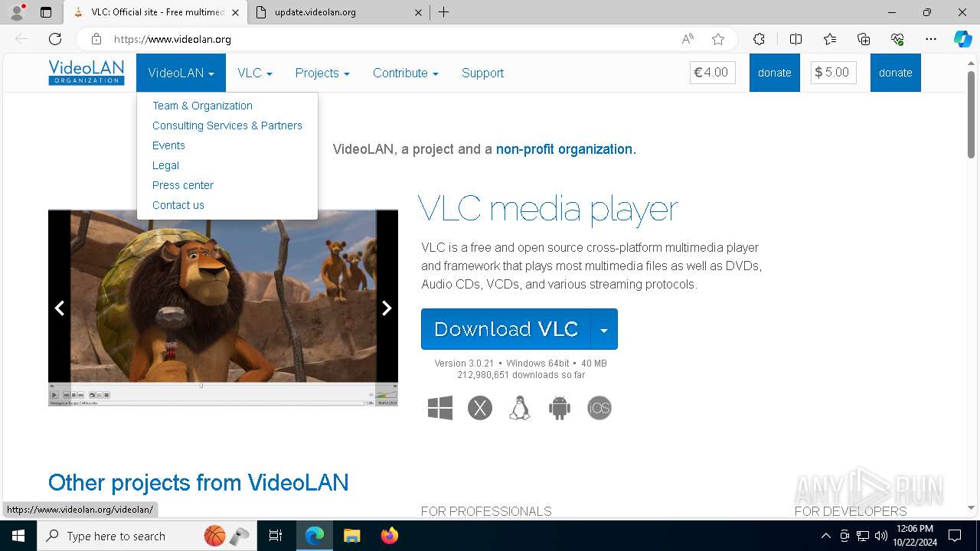Open Task View on the taskbar
This screenshot has width=980, height=551.
tap(276, 536)
